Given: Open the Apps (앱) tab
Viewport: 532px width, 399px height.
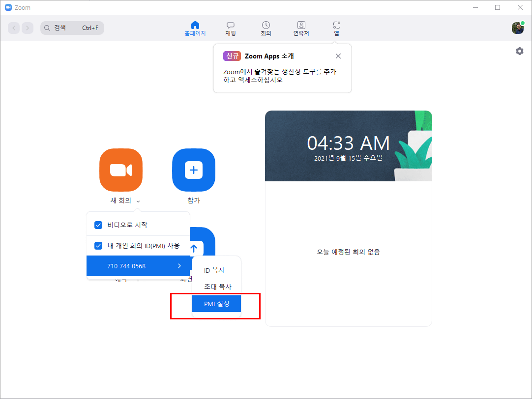Looking at the screenshot, I should [337, 28].
